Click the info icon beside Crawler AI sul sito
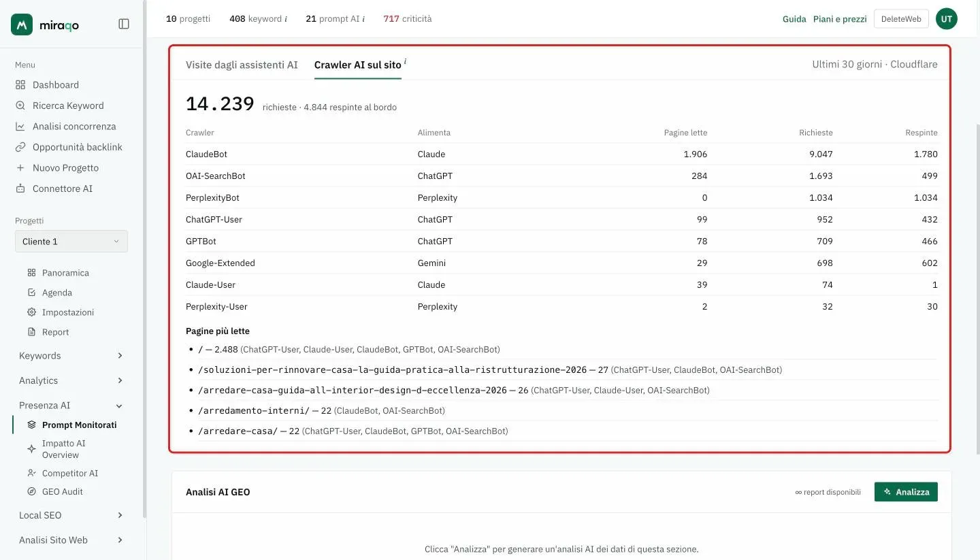The width and height of the screenshot is (980, 560). click(405, 61)
